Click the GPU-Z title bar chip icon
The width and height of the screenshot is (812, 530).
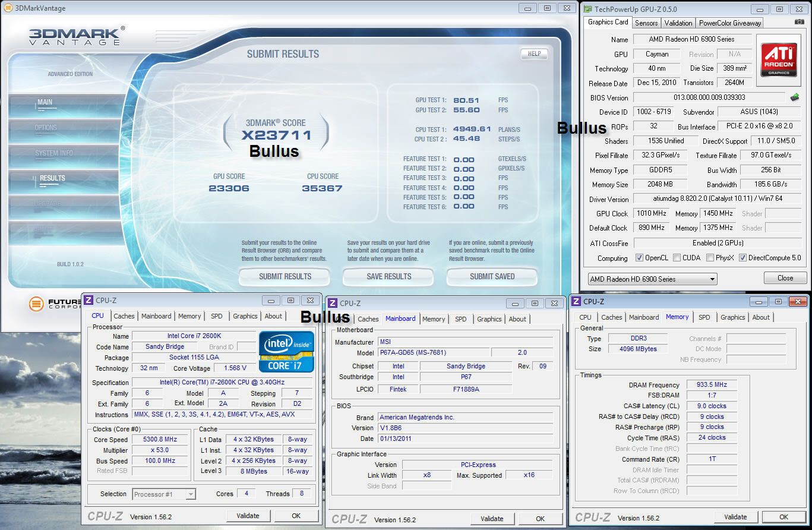coord(587,9)
